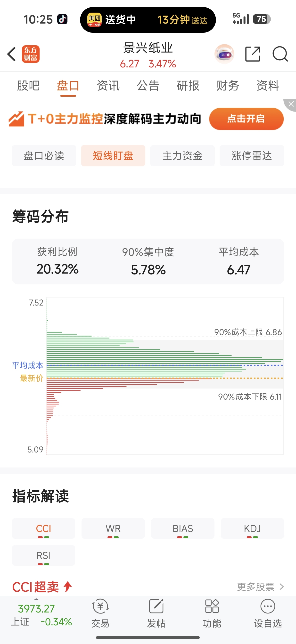
Task: Select the 主力资金 filter chip
Action: point(182,156)
